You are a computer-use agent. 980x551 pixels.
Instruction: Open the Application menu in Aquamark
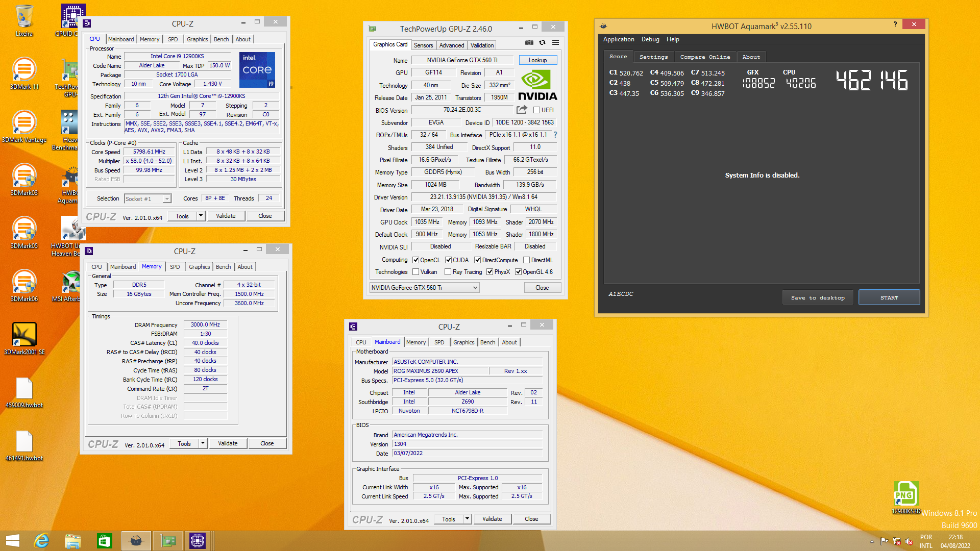[619, 39]
